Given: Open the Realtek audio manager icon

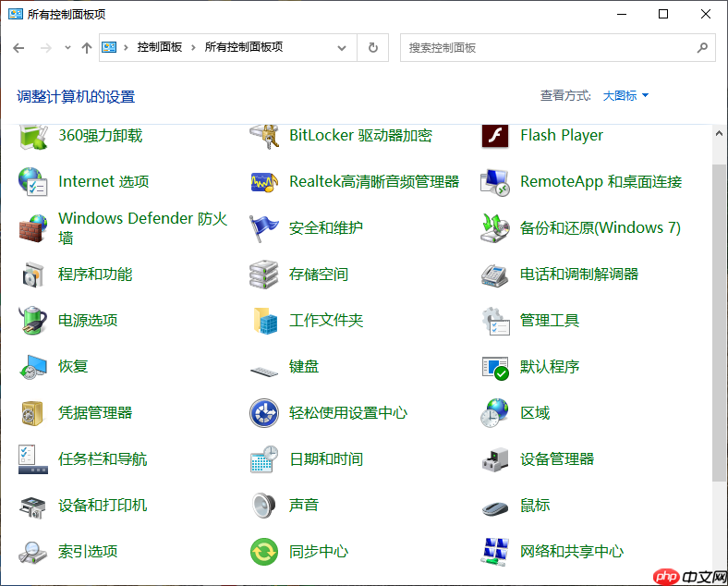Looking at the screenshot, I should pyautogui.click(x=264, y=181).
